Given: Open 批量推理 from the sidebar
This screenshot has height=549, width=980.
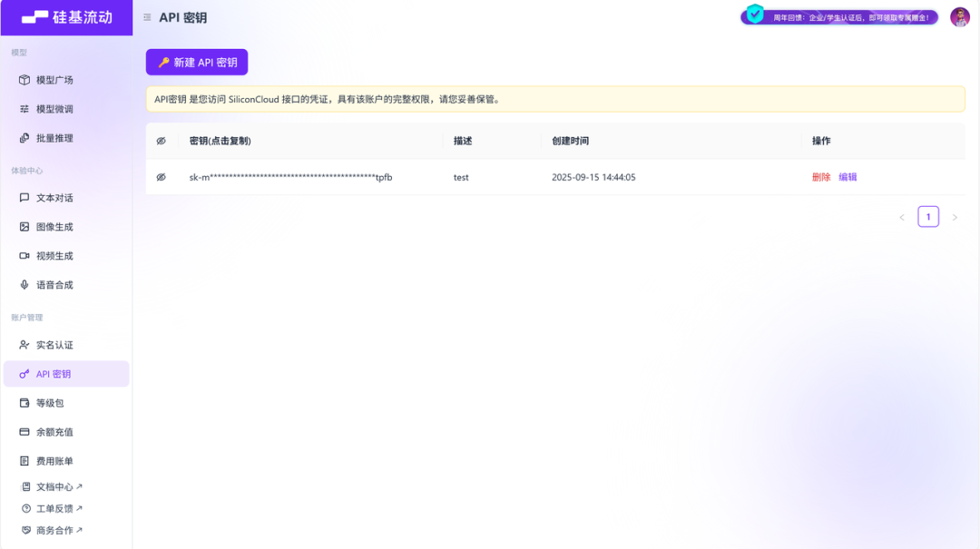Looking at the screenshot, I should coord(54,137).
